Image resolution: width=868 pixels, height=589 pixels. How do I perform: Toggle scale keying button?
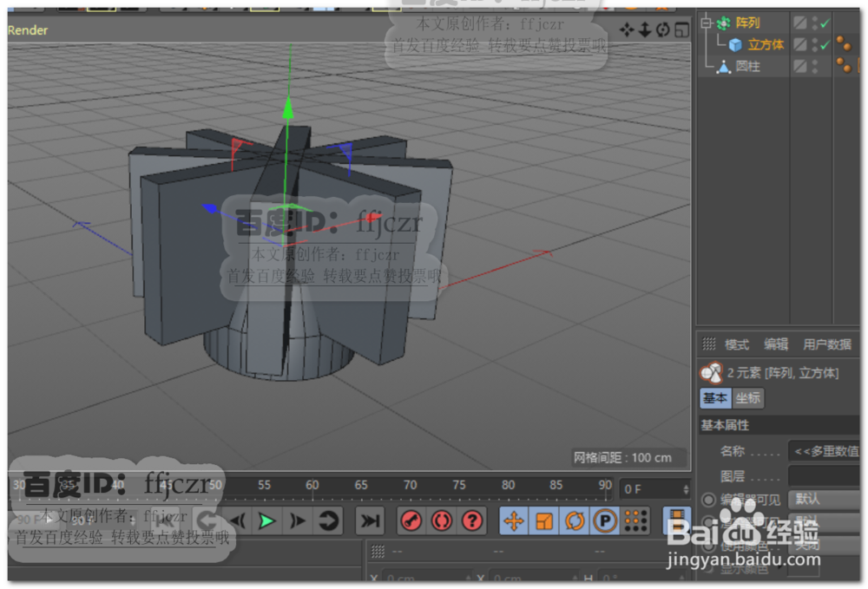[x=544, y=520]
